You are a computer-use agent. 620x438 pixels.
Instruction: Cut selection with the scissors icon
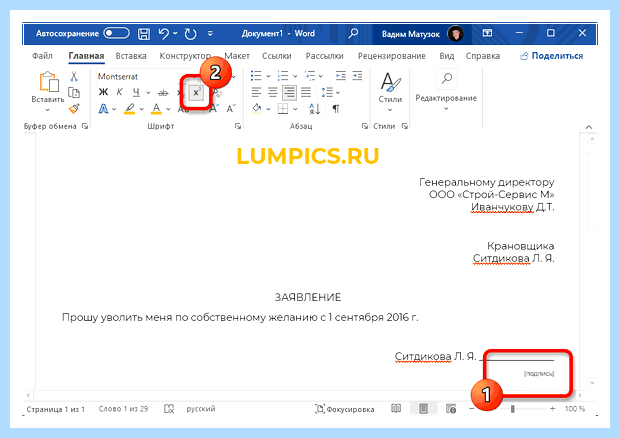tap(74, 76)
